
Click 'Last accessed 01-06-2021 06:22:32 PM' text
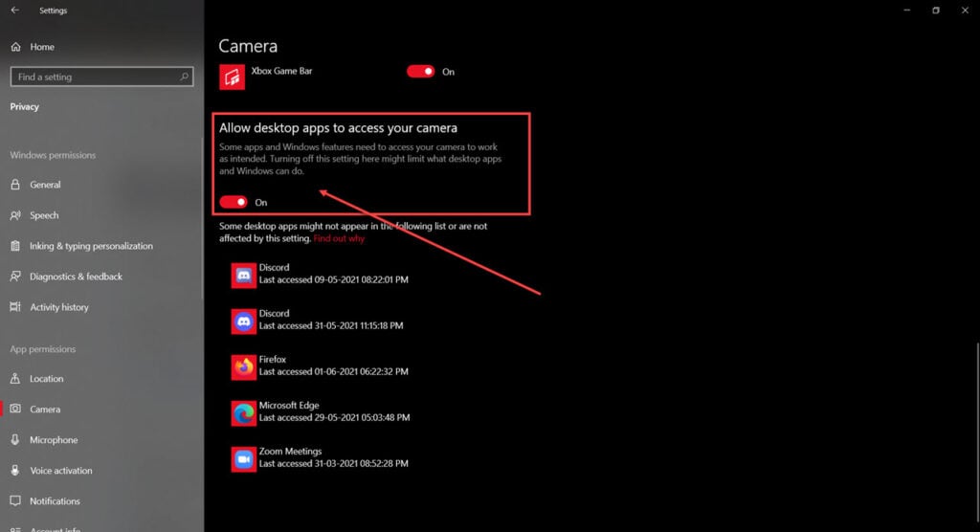coord(334,371)
